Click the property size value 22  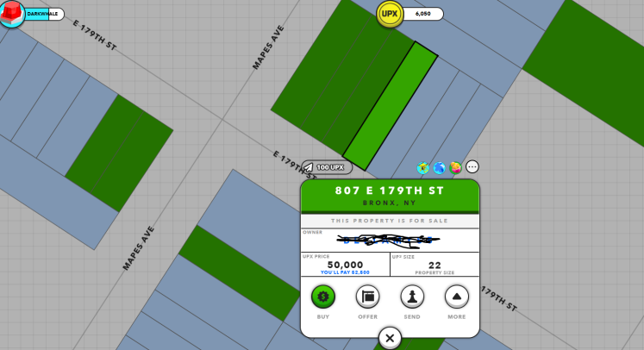coord(435,266)
